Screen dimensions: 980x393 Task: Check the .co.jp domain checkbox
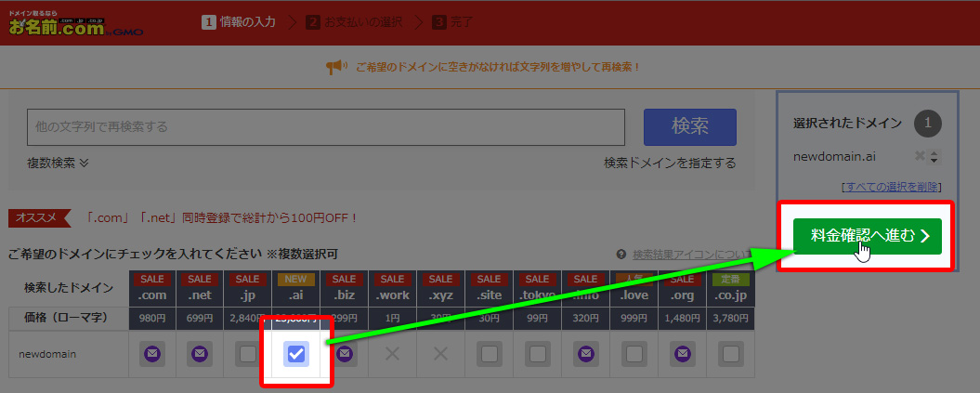pyautogui.click(x=730, y=354)
